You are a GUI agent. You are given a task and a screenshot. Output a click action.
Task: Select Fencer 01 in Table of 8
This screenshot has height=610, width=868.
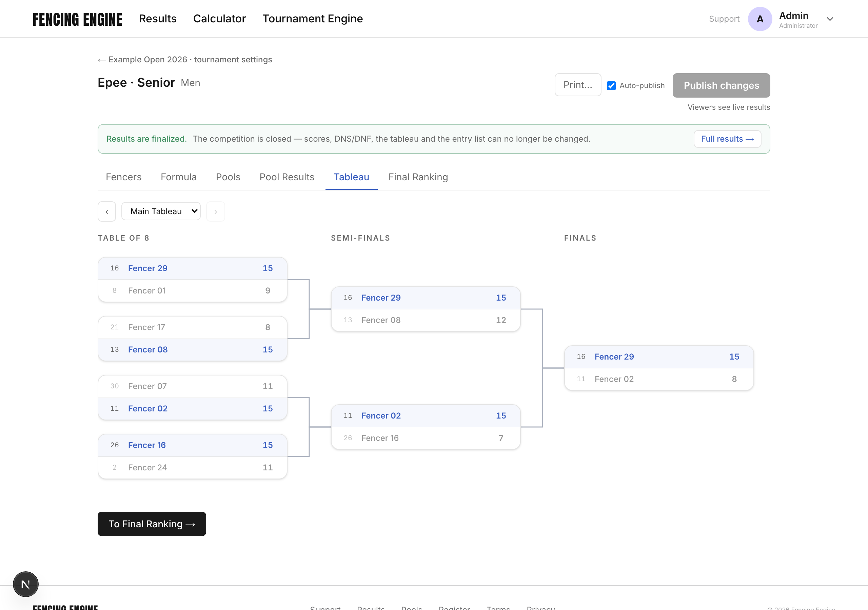point(193,291)
